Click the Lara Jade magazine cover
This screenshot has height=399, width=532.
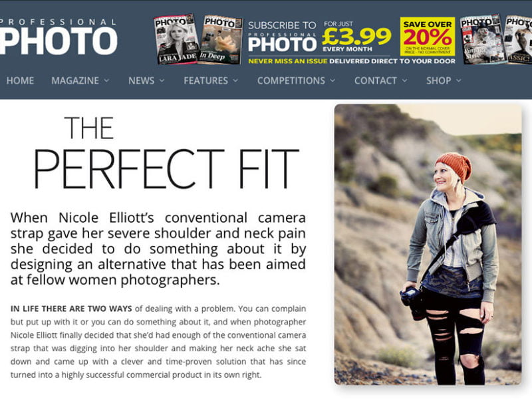(x=176, y=39)
